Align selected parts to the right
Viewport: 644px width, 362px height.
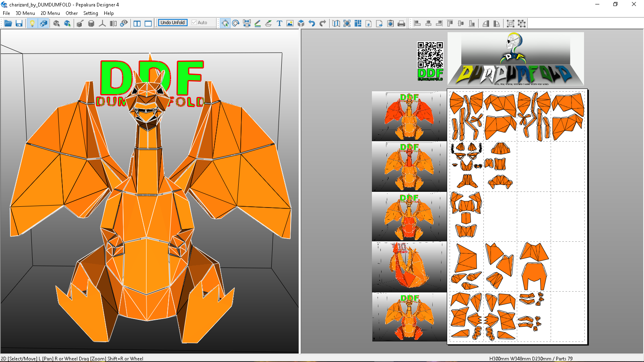coord(439,23)
